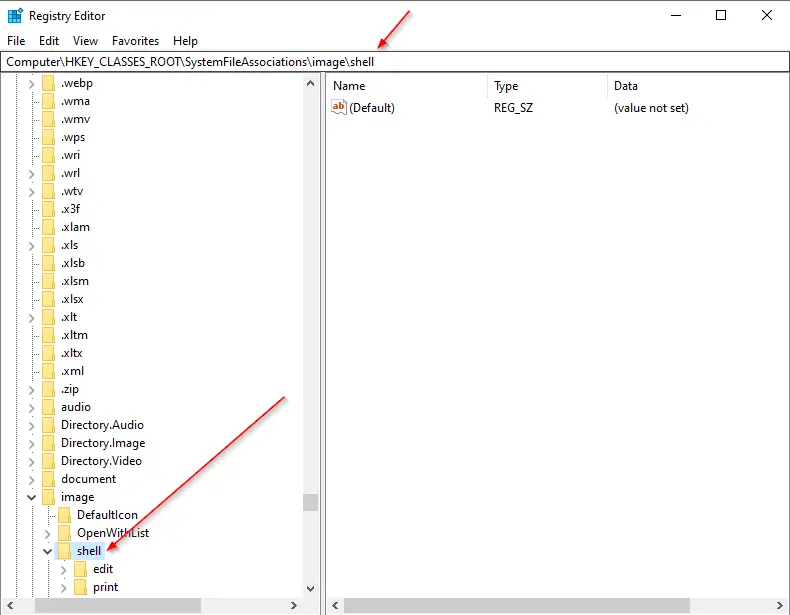Expand the .wrl key
This screenshot has height=615, width=790.
[x=31, y=174]
